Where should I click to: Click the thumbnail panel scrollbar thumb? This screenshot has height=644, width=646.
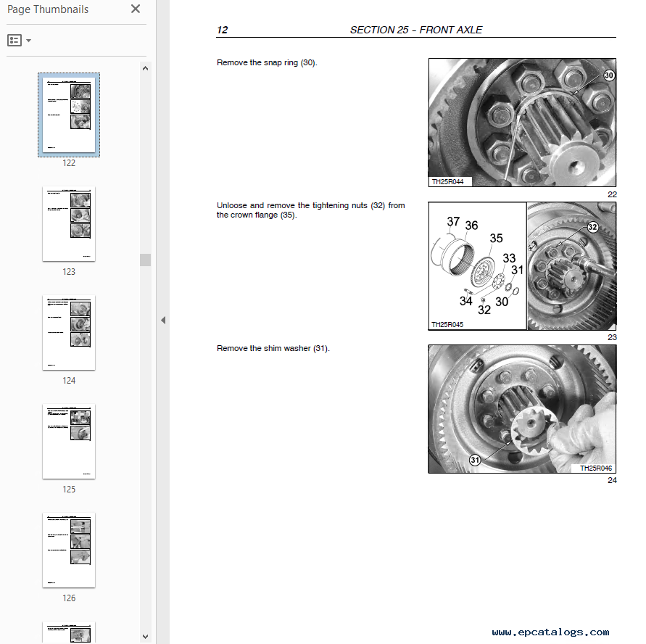tap(145, 260)
